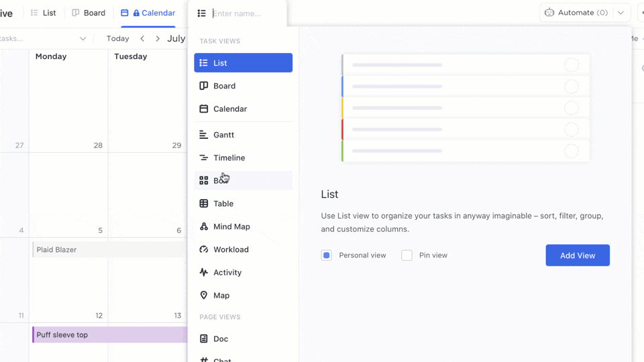Viewport: 644px width, 362px height.
Task: Switch to the Board tab
Action: click(x=89, y=13)
